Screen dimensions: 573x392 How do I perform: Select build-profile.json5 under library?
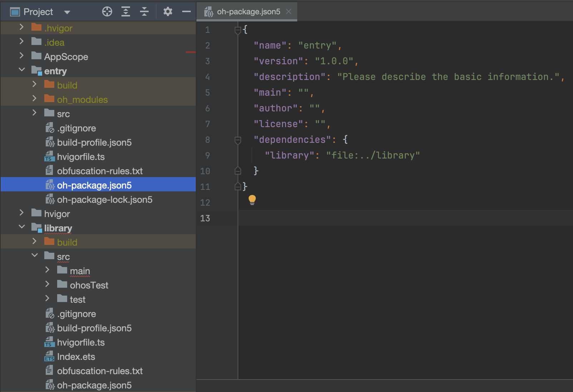95,328
